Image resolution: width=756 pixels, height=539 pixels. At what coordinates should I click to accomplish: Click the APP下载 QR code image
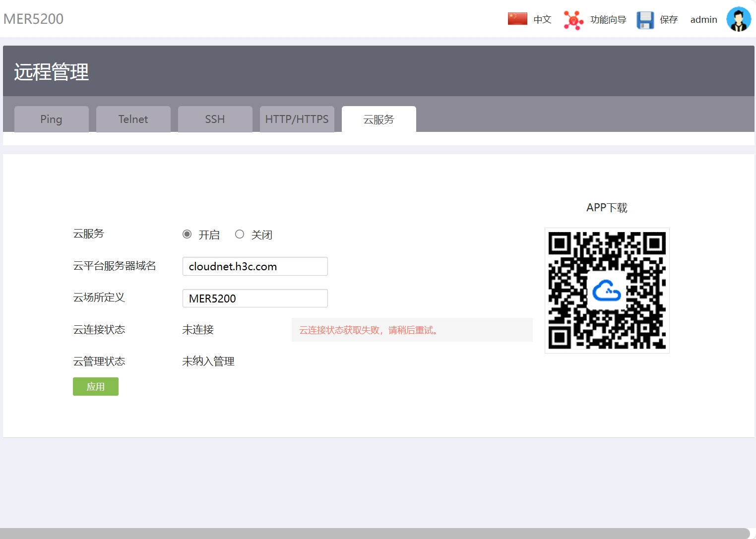(x=607, y=291)
